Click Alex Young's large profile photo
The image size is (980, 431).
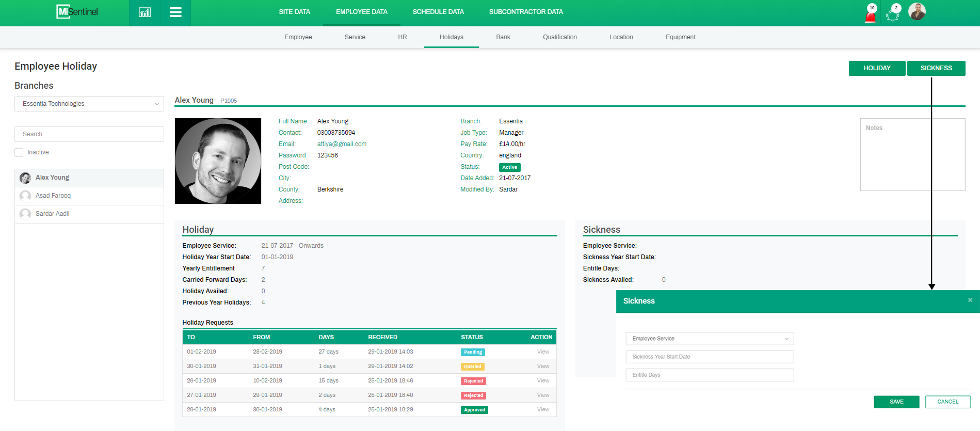[218, 161]
